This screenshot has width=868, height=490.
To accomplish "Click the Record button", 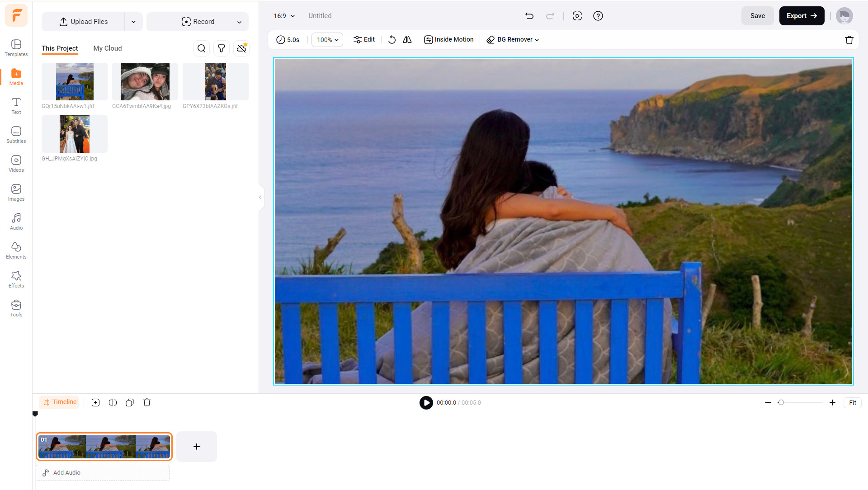I will click(x=198, y=22).
